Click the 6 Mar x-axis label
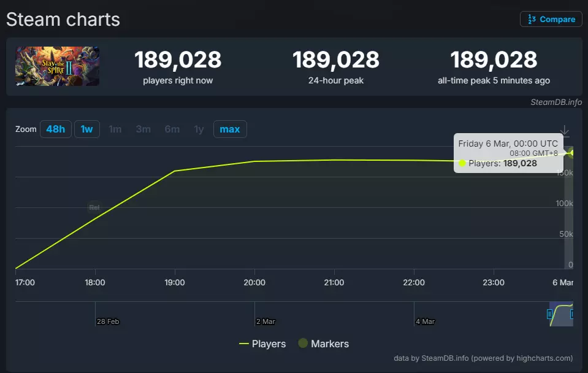Screen dimensions: 588x373 pyautogui.click(x=562, y=282)
